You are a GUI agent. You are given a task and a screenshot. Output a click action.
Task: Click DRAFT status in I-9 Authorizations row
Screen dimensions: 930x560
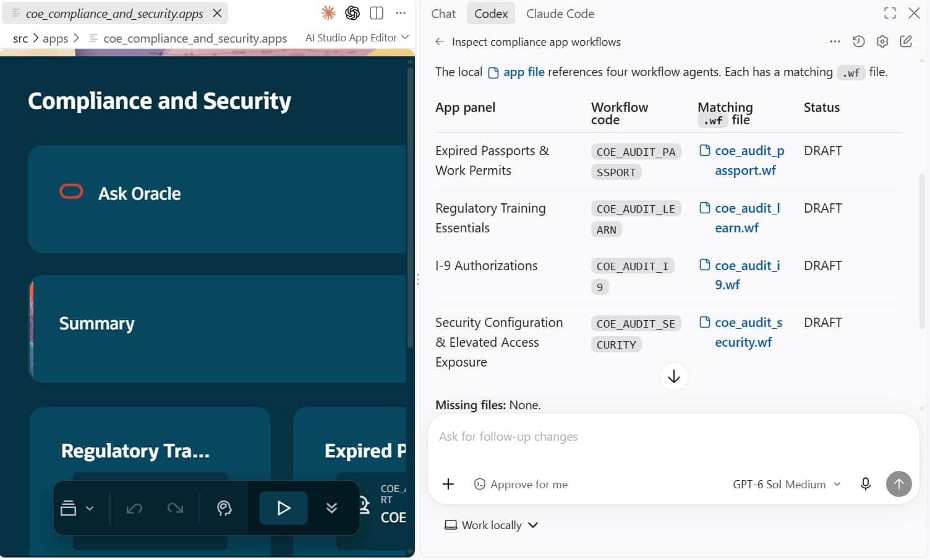click(x=823, y=266)
